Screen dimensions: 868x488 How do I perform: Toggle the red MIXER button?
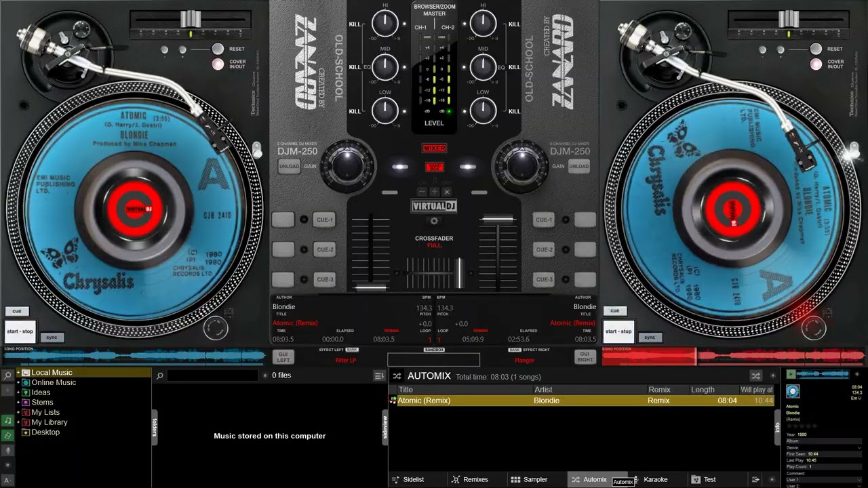tap(435, 148)
